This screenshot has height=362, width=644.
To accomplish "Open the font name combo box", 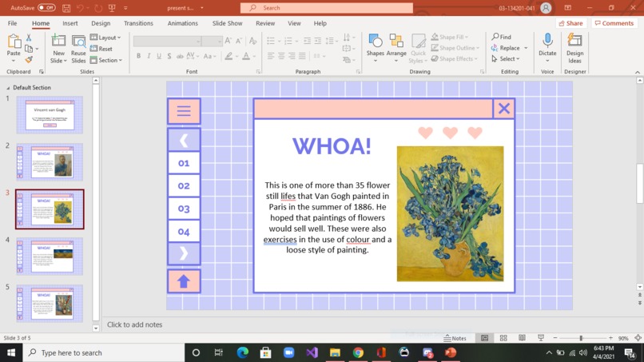I will [167, 41].
